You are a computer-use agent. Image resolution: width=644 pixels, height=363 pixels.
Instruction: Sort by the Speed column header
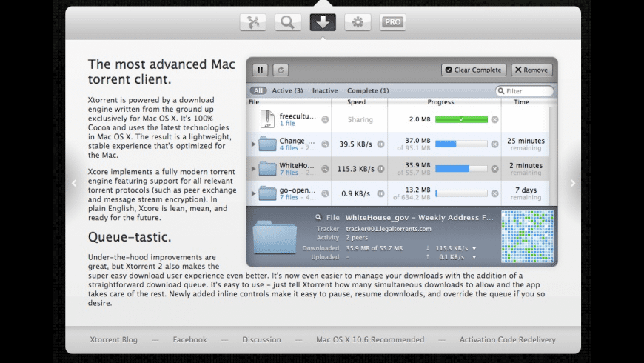click(359, 102)
